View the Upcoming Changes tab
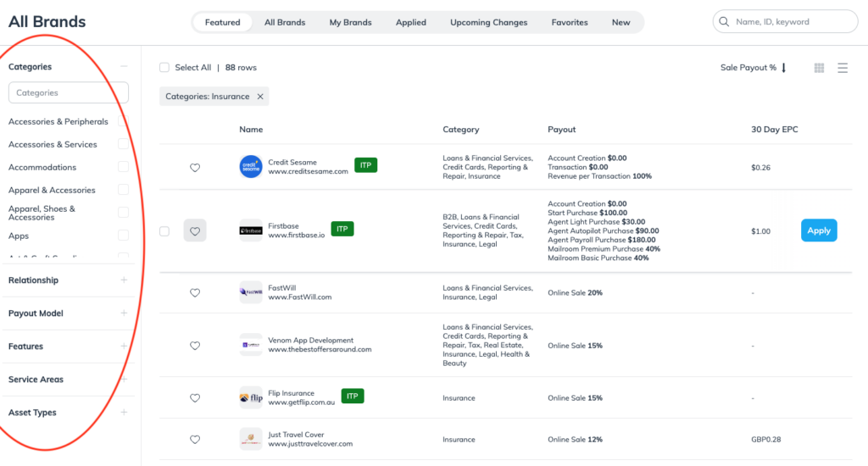This screenshot has height=466, width=868. click(x=489, y=22)
